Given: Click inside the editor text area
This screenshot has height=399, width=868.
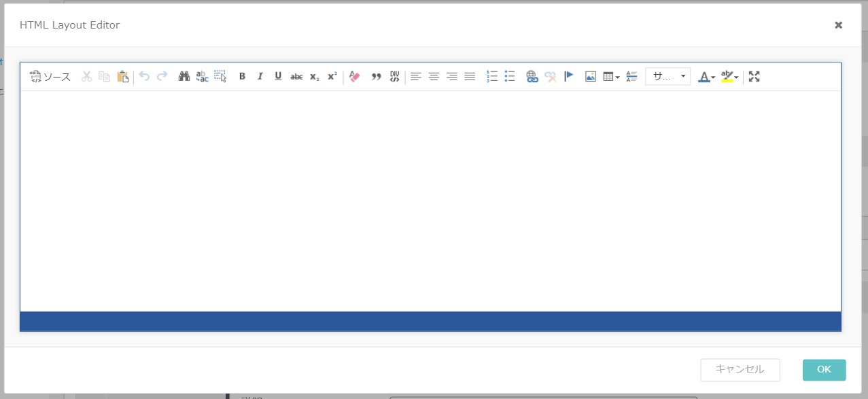Looking at the screenshot, I should pos(430,201).
